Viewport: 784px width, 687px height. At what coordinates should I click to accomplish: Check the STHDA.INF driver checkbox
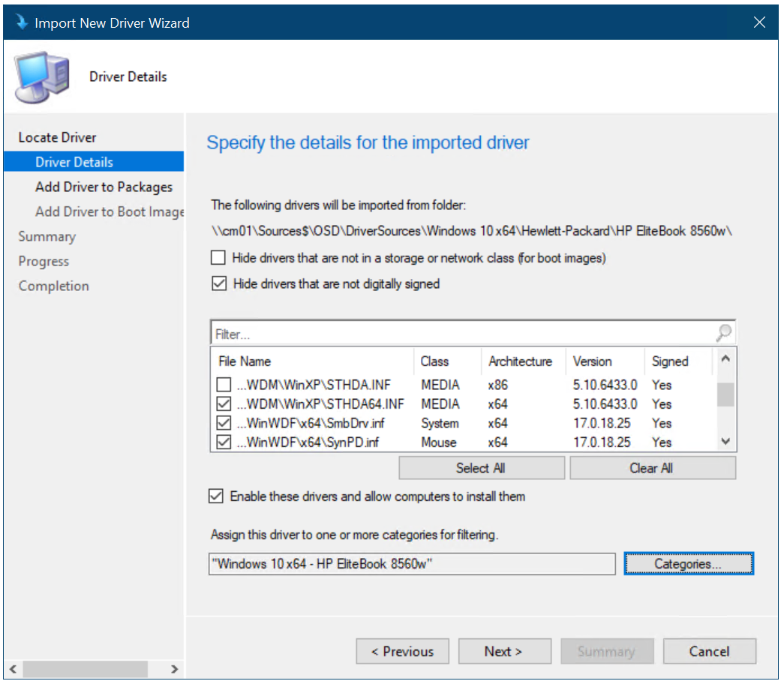pos(222,385)
